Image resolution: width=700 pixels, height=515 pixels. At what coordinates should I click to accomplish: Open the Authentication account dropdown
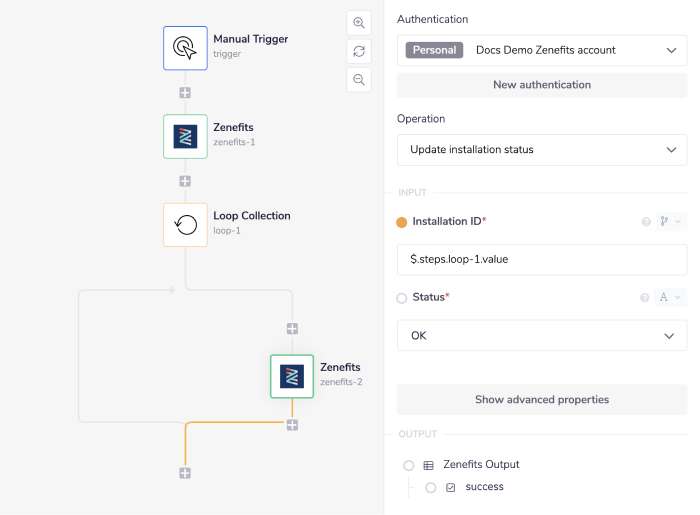pos(541,50)
